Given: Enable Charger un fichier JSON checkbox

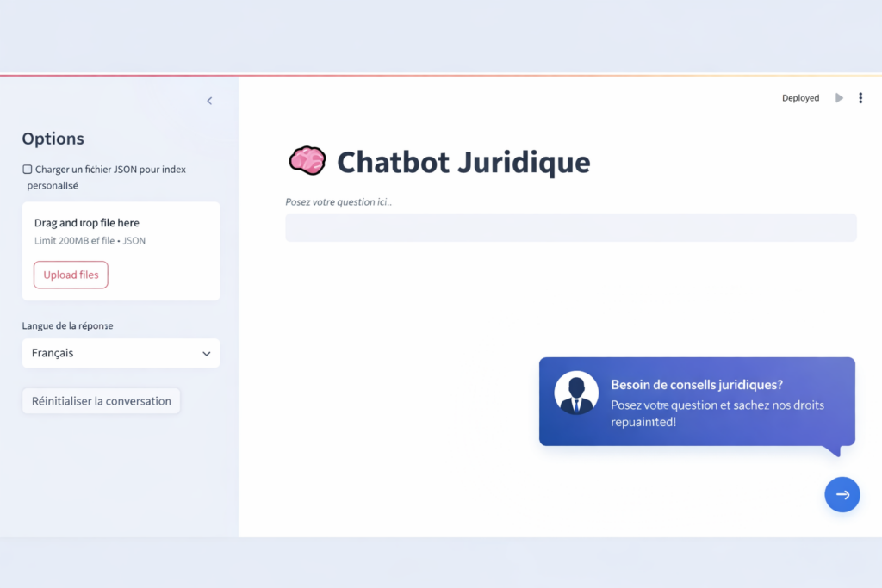Looking at the screenshot, I should (27, 170).
